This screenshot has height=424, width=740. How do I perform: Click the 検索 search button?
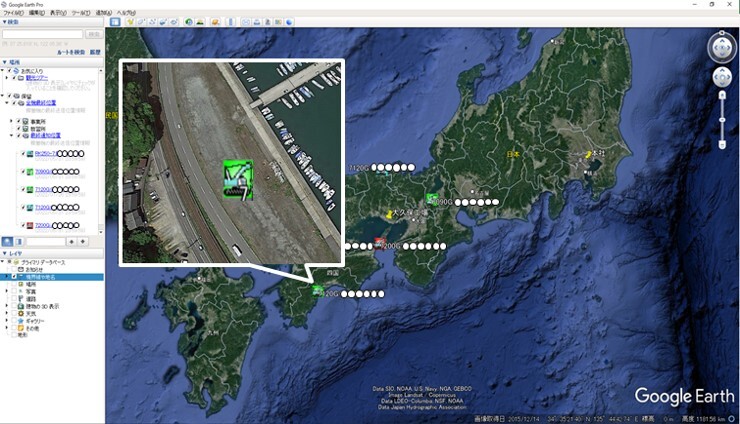tap(93, 34)
